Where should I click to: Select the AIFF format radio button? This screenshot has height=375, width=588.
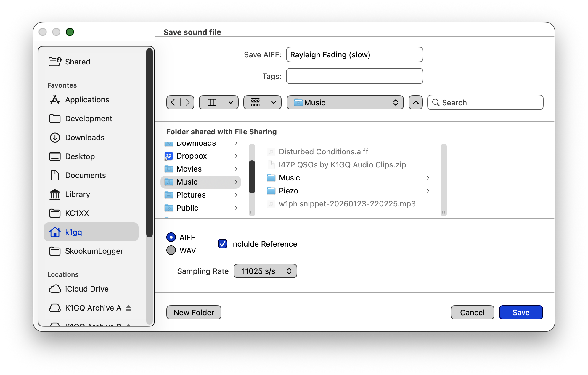pos(171,237)
